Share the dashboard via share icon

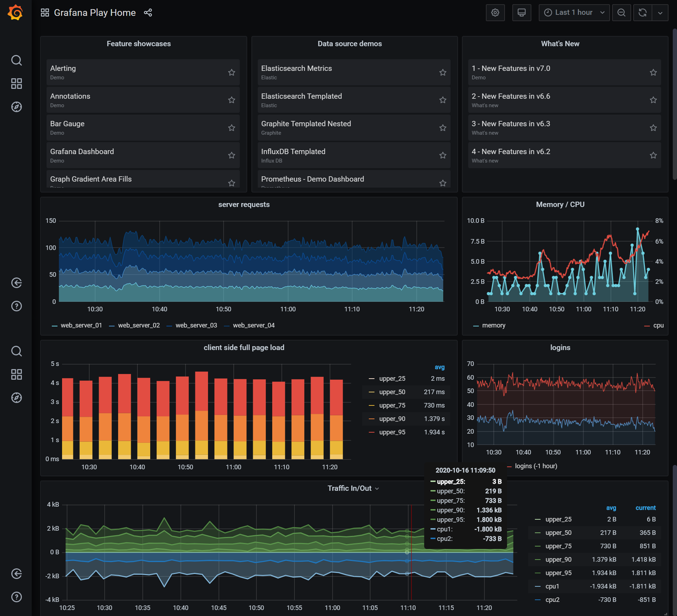pyautogui.click(x=148, y=13)
